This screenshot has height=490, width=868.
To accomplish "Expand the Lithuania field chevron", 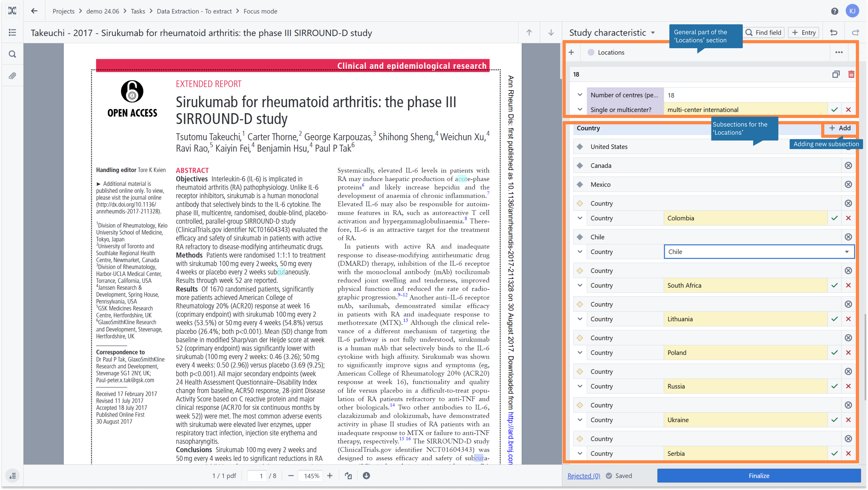I will click(579, 319).
